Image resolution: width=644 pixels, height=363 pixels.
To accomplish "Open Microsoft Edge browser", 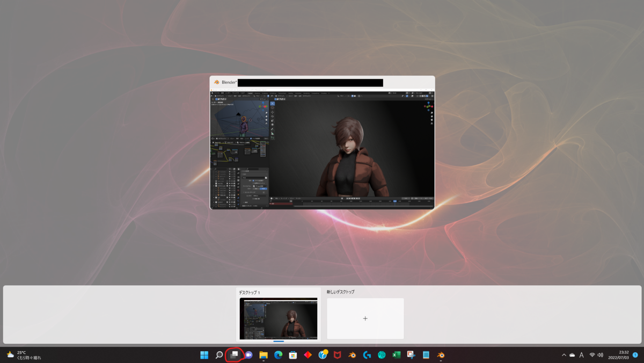I will [x=278, y=355].
